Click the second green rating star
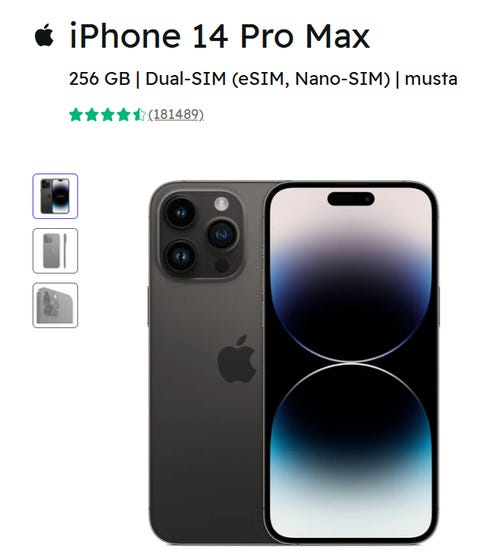This screenshot has width=480, height=560. click(91, 115)
